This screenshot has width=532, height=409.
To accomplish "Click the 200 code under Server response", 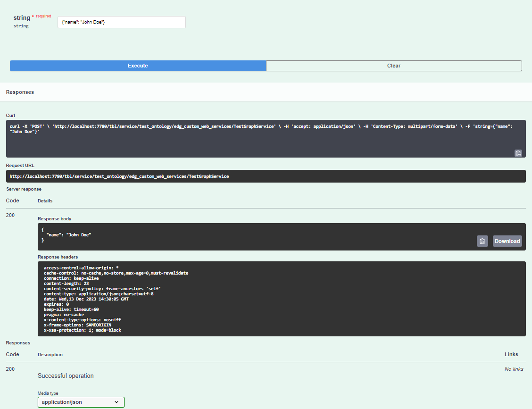I will pyautogui.click(x=10, y=215).
